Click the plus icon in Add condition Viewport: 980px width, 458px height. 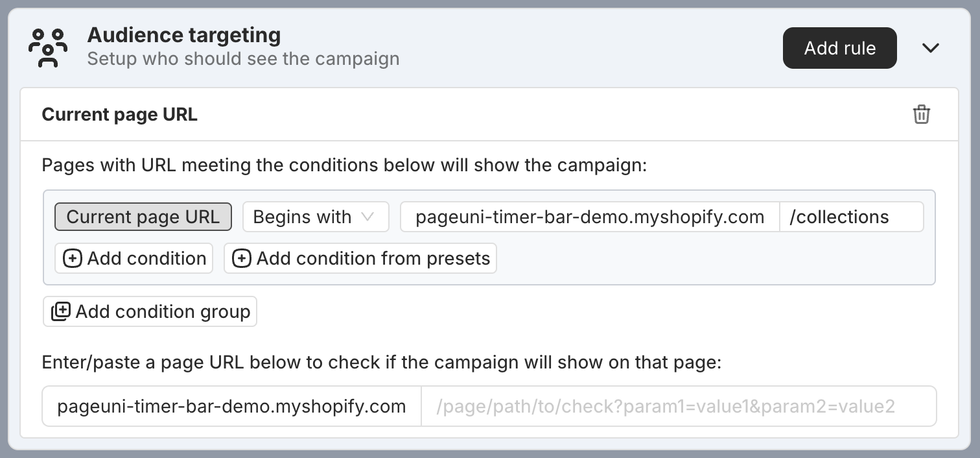[x=73, y=258]
